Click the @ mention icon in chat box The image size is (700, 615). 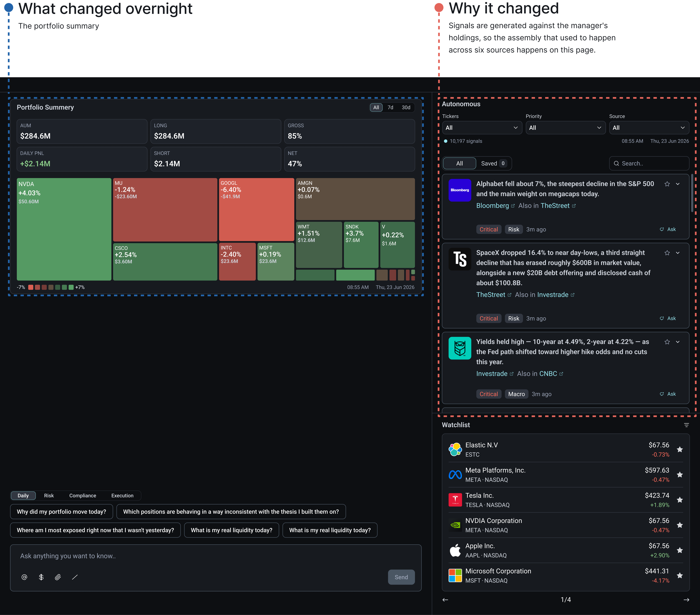(24, 577)
